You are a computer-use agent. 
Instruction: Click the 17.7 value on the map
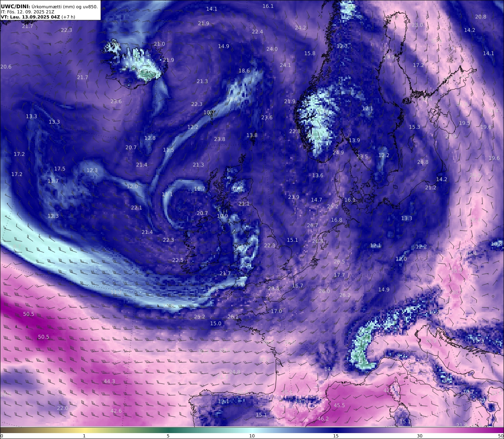[339, 275]
